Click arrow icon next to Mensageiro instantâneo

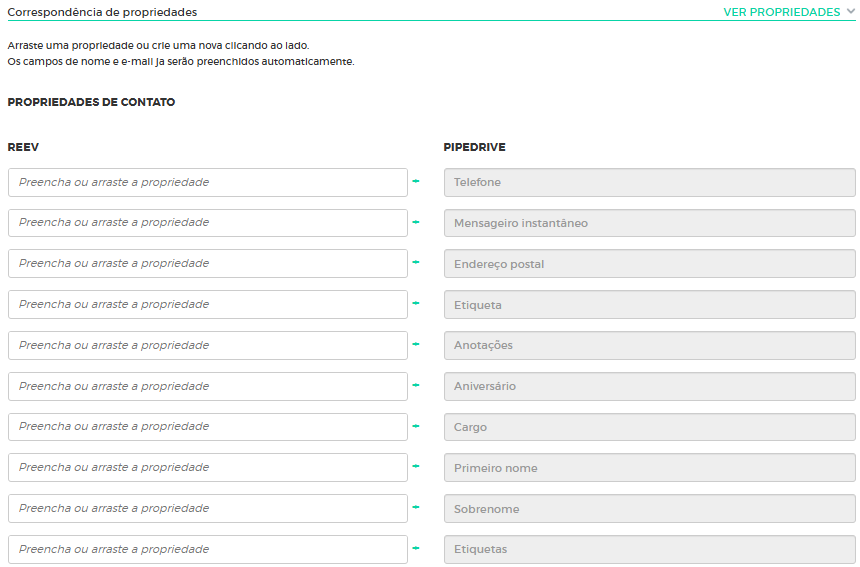[416, 222]
